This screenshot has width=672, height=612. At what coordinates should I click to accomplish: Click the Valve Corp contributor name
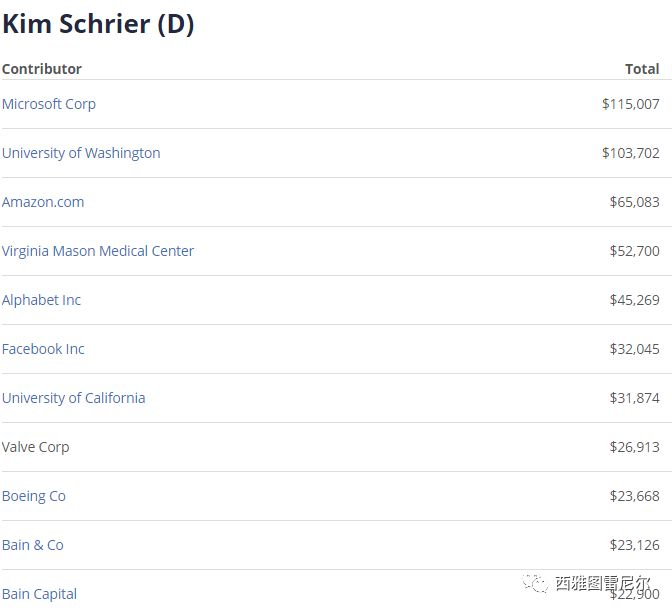coord(36,447)
